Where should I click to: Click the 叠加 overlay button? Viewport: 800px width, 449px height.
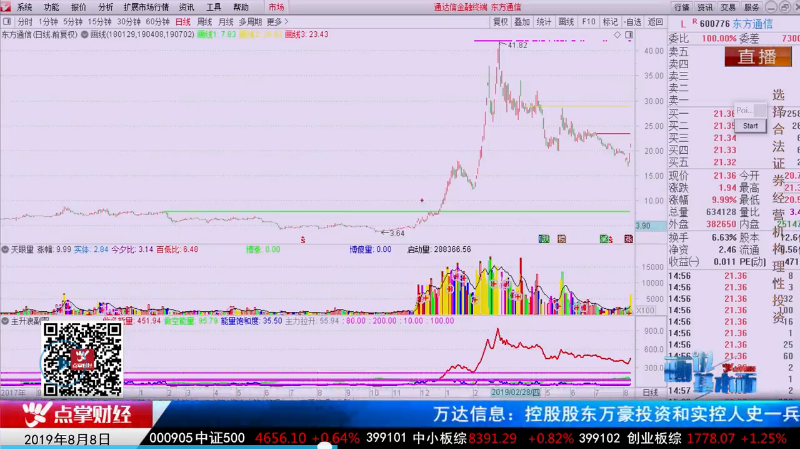pyautogui.click(x=522, y=22)
